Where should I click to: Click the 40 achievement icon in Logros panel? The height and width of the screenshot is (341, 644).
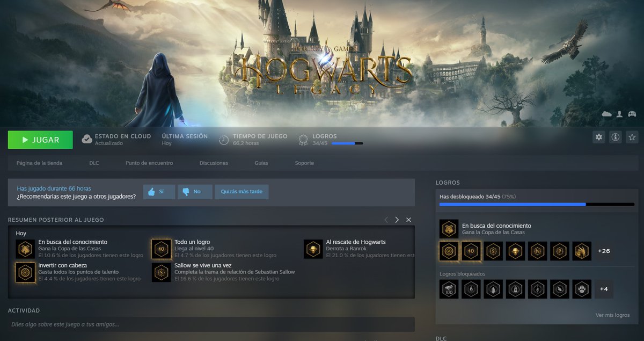[471, 251]
